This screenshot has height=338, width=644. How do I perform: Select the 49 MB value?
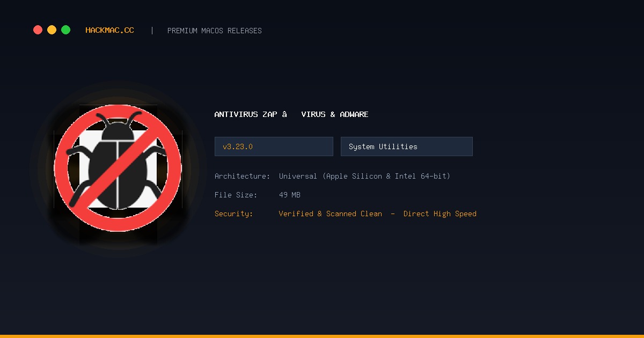290,195
